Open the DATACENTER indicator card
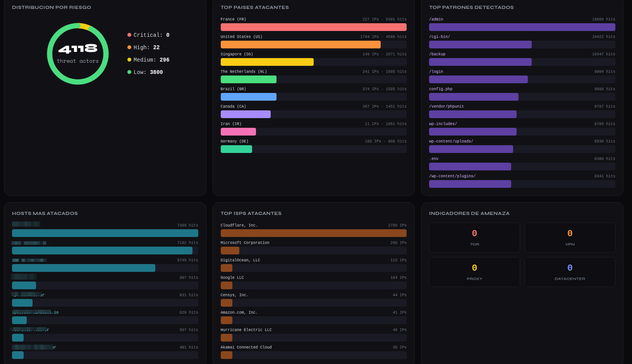The image size is (632, 364). pyautogui.click(x=570, y=272)
